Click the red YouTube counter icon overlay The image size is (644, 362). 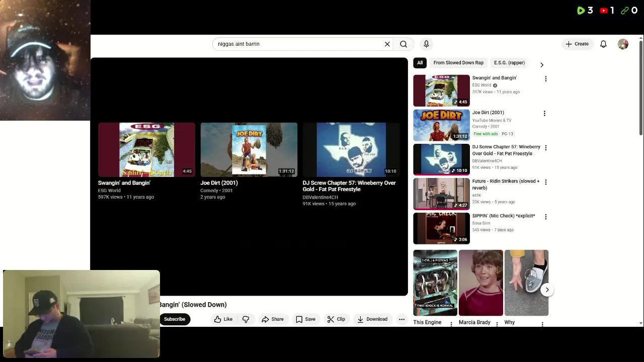coord(604,11)
